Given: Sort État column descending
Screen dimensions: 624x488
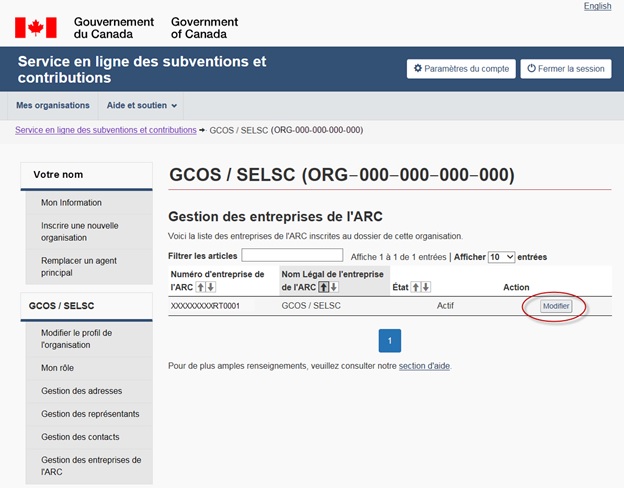Looking at the screenshot, I should coord(427,287).
